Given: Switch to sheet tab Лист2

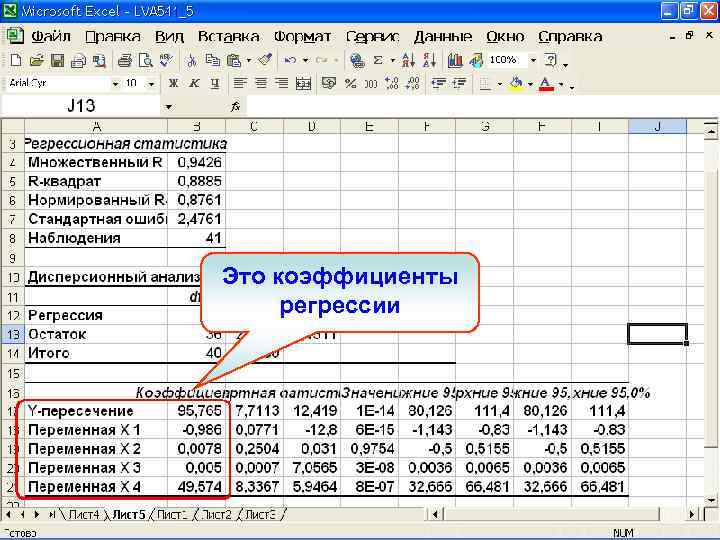Looking at the screenshot, I should point(216,515).
